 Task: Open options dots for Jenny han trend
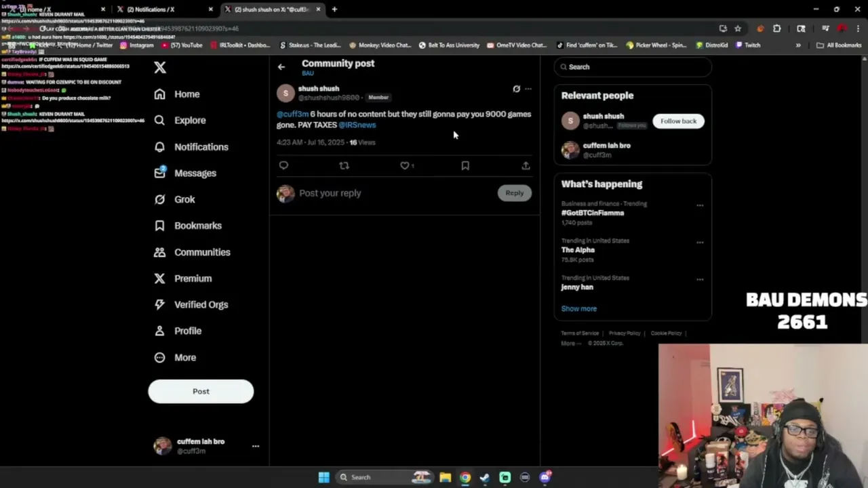click(700, 279)
